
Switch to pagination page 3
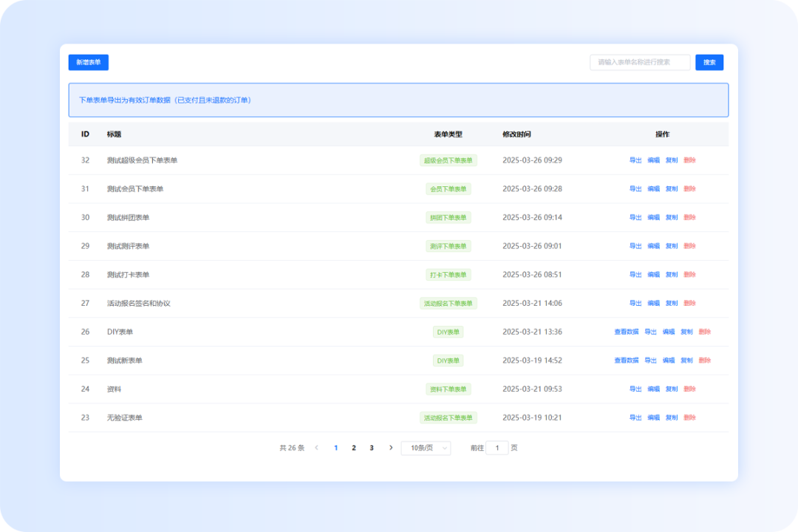[372, 448]
